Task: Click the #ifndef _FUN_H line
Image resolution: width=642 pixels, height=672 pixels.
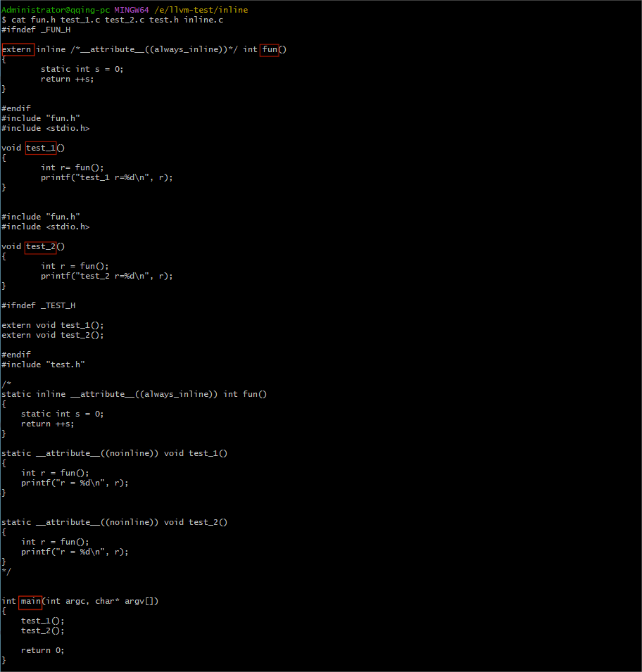Action: click(36, 30)
